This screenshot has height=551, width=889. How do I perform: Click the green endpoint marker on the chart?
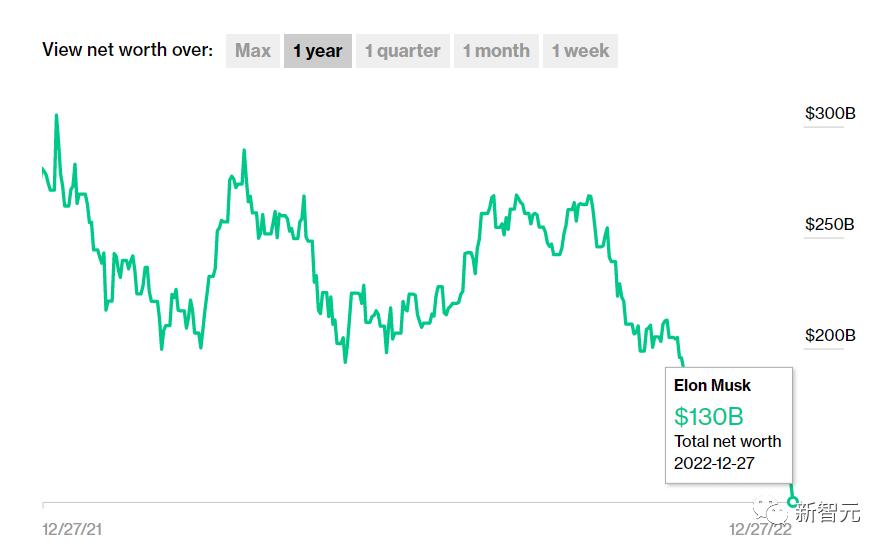[x=794, y=502]
